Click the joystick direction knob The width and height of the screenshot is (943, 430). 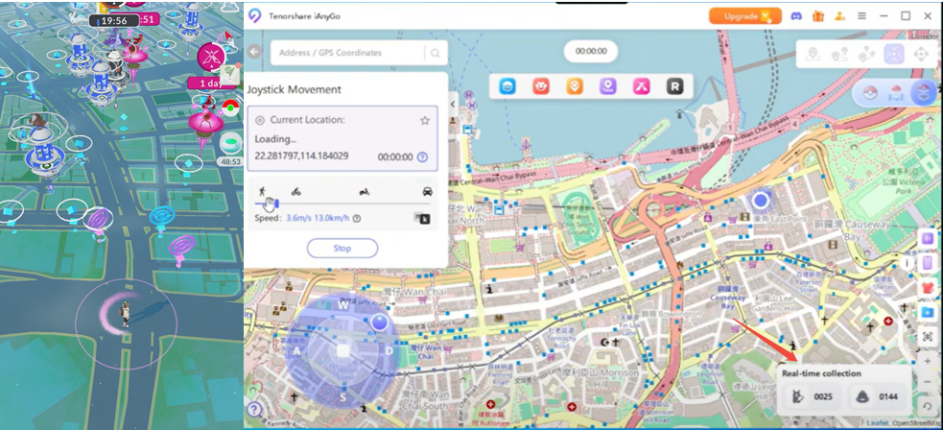[379, 322]
